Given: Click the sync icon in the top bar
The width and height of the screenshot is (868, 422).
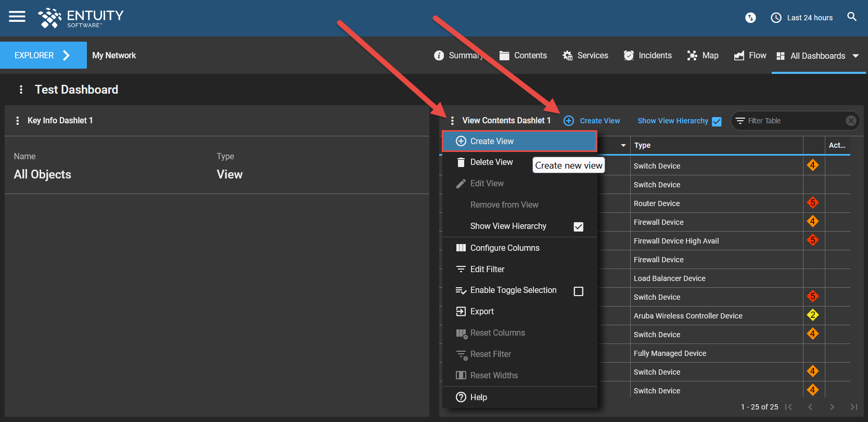Looking at the screenshot, I should pos(750,18).
